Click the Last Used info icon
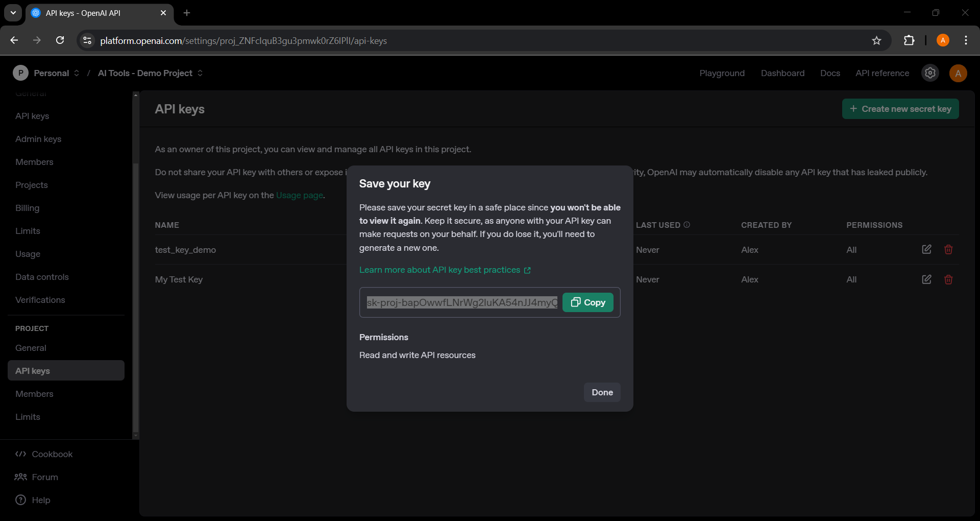 [687, 225]
